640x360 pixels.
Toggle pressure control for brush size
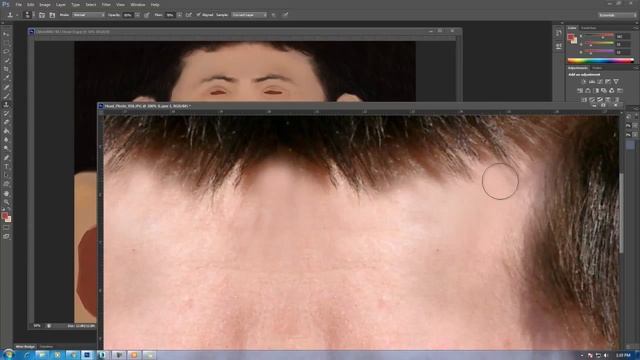[285, 15]
